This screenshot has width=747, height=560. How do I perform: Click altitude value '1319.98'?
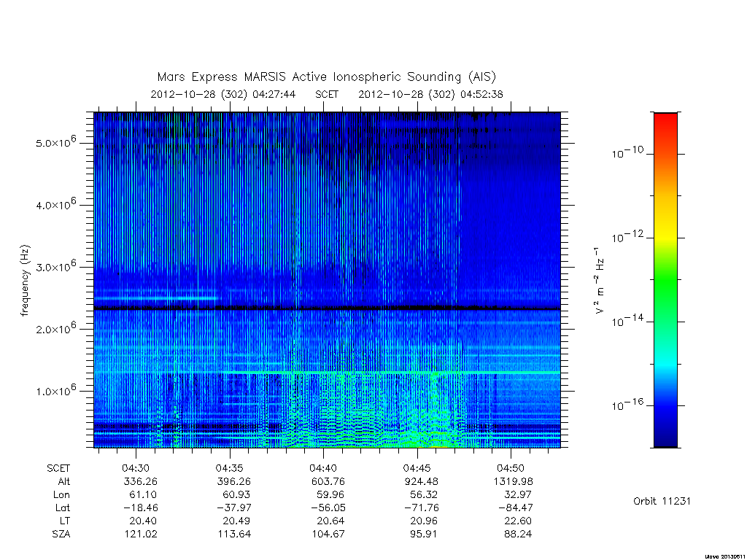[x=513, y=481]
